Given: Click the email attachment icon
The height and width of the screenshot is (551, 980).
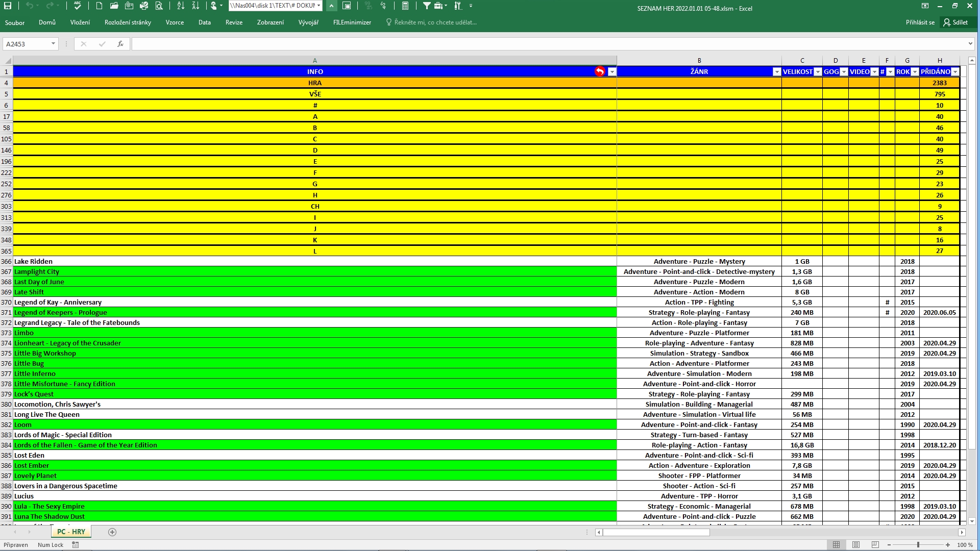Looking at the screenshot, I should [129, 6].
